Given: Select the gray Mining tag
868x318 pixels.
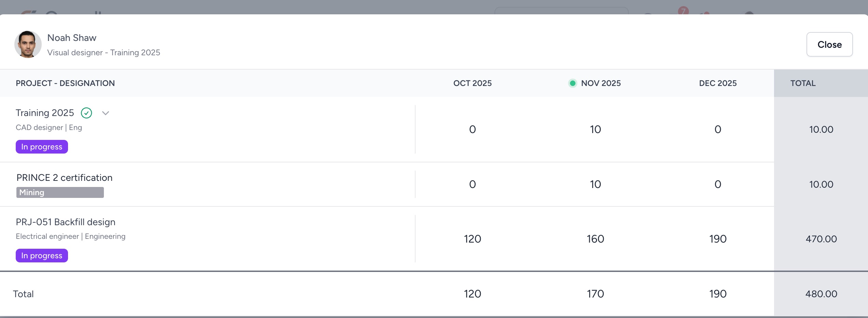Looking at the screenshot, I should [60, 192].
